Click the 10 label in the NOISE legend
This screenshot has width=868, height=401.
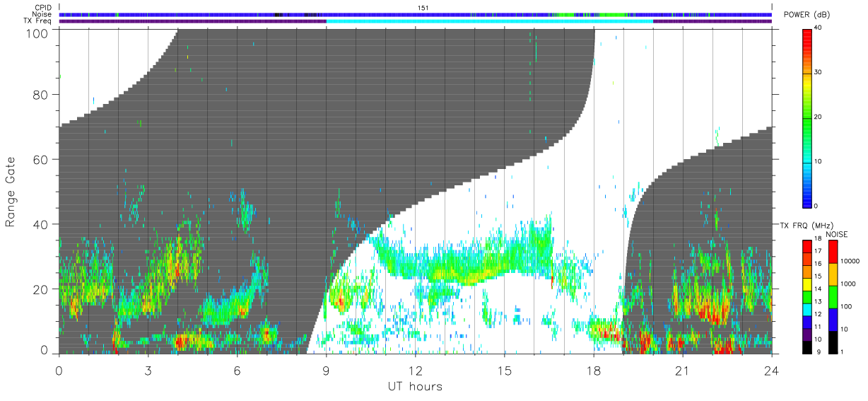point(844,330)
